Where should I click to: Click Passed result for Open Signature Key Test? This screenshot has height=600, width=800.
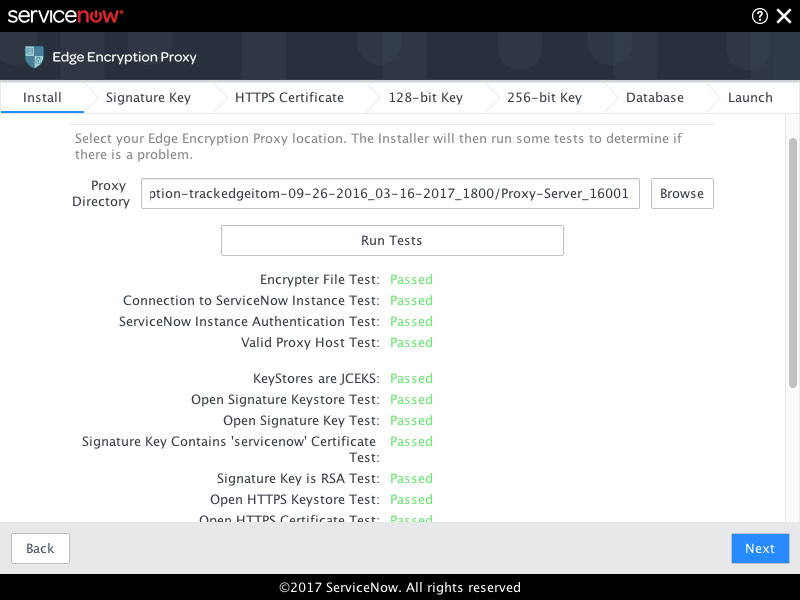pos(411,420)
